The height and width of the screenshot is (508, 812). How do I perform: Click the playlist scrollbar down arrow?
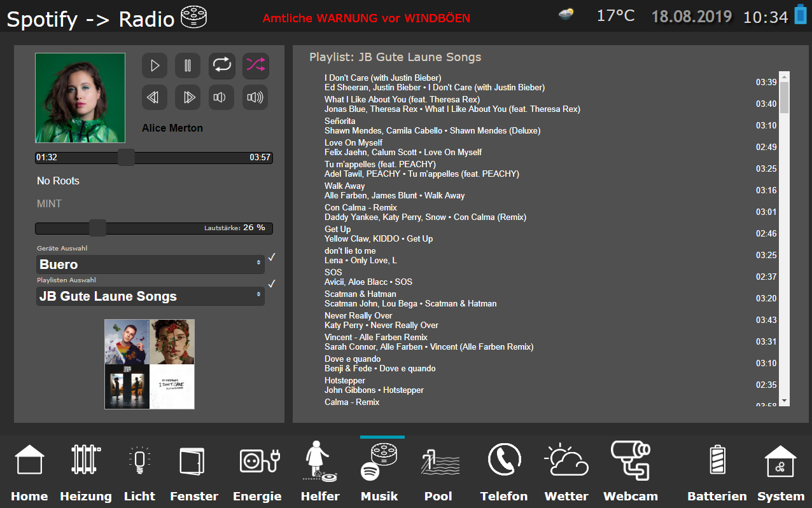point(784,401)
